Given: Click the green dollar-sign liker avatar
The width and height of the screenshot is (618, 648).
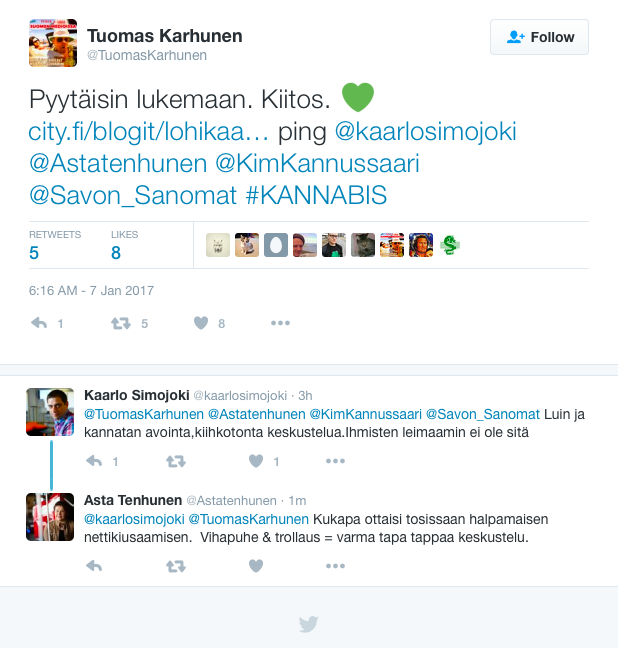Looking at the screenshot, I should click(450, 245).
